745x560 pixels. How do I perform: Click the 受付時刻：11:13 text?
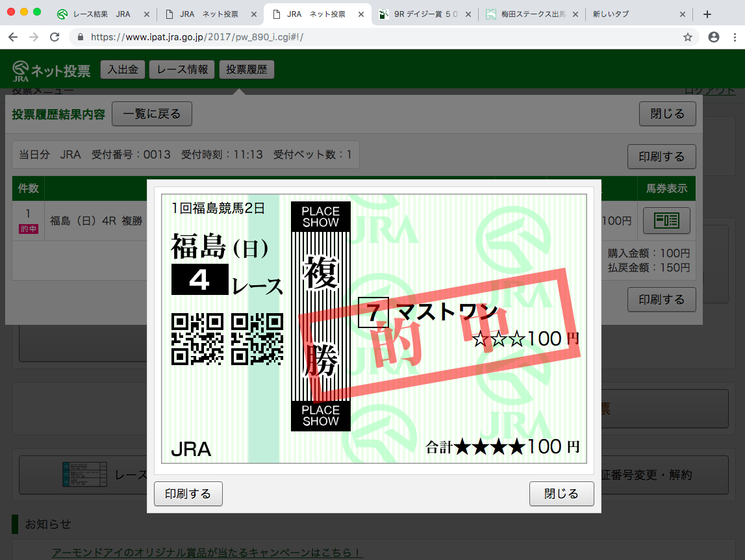tap(222, 155)
